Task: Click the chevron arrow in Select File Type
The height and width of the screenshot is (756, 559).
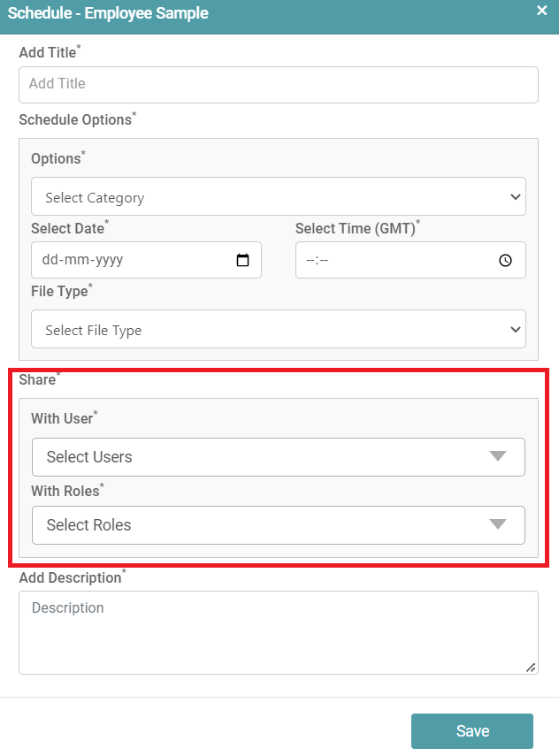Action: [x=516, y=330]
